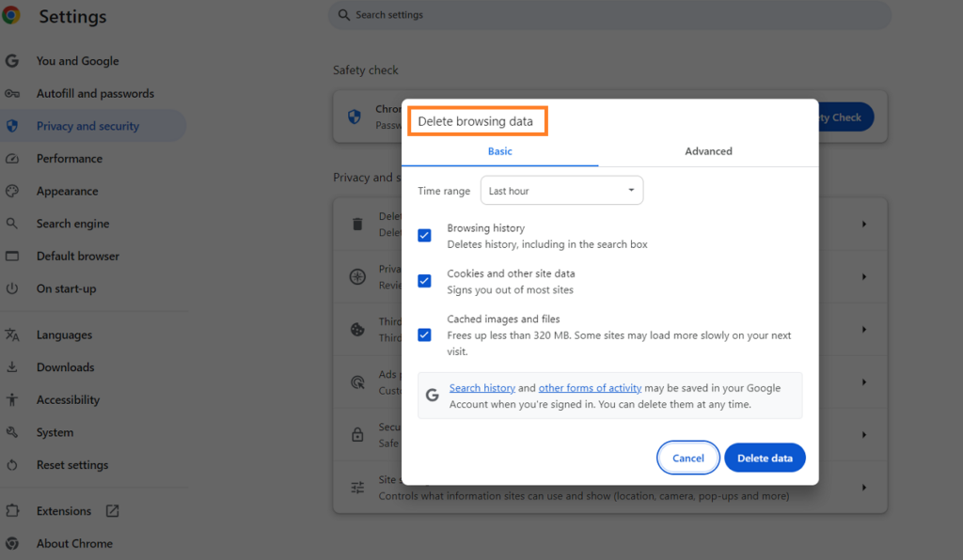The height and width of the screenshot is (560, 963).
Task: Click the Search settings input field
Action: coord(609,15)
